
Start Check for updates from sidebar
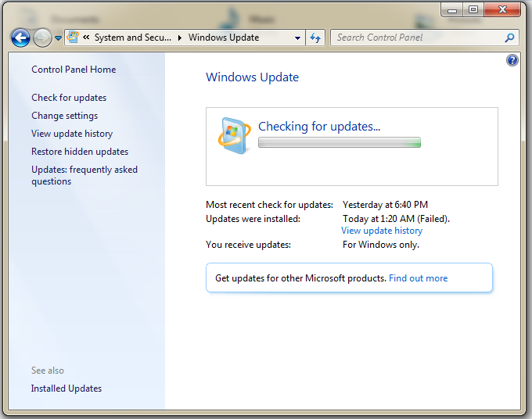pyautogui.click(x=69, y=98)
